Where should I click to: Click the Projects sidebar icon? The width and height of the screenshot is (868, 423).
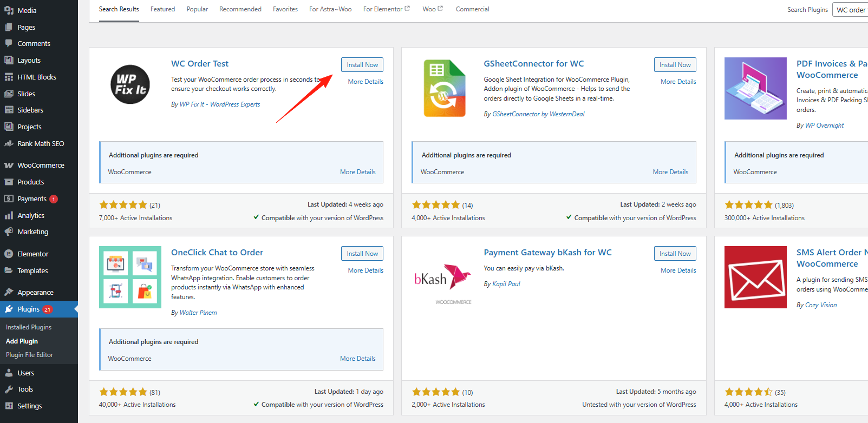9,127
